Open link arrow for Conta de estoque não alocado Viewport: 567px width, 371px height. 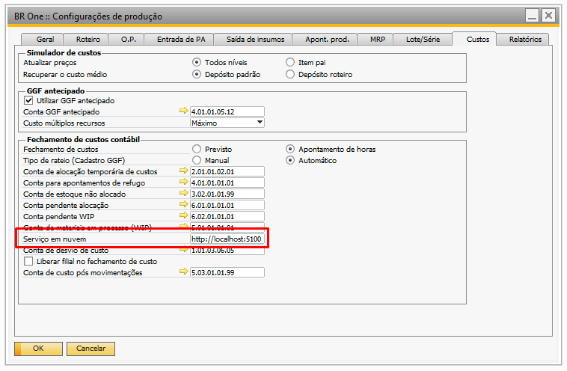pos(184,193)
